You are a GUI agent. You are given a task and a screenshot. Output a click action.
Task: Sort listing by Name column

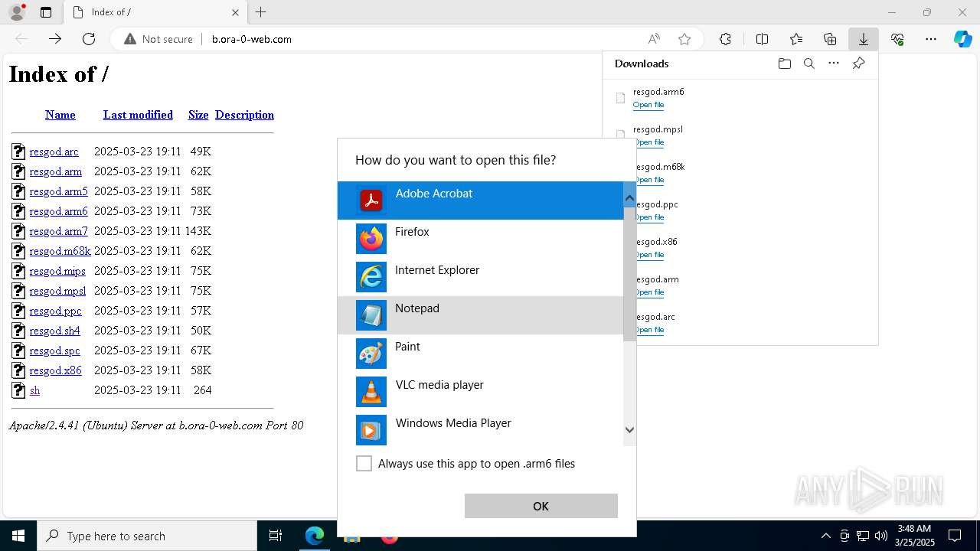click(60, 115)
